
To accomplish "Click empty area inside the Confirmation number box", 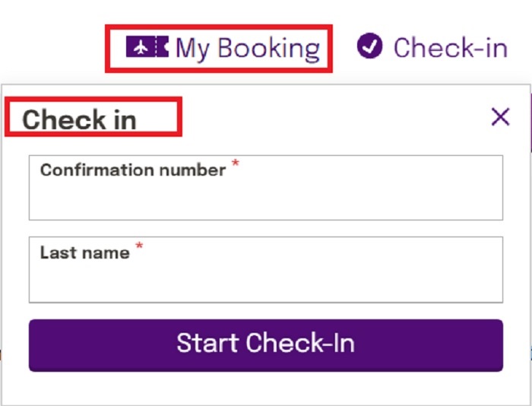I will (x=266, y=200).
